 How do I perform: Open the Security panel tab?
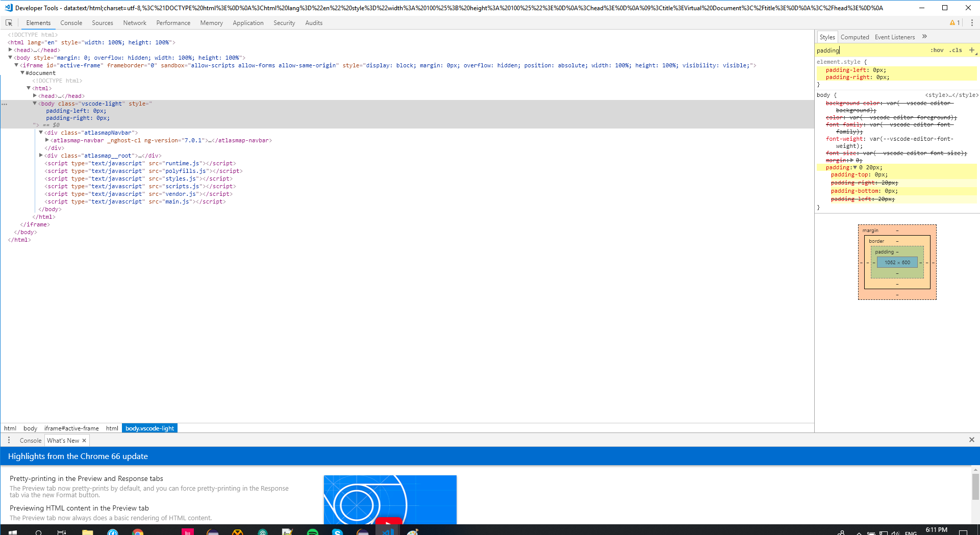[x=284, y=23]
